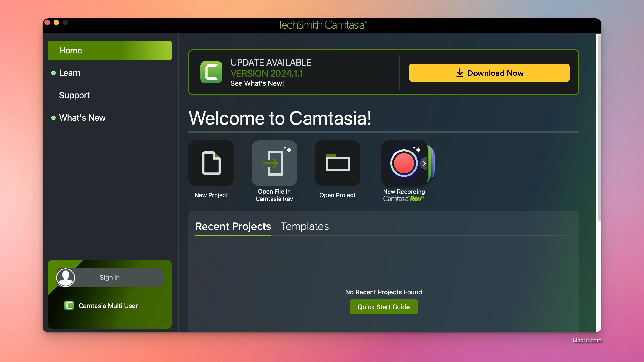The image size is (644, 362).
Task: Click the 'New Project' label text
Action: coord(211,195)
